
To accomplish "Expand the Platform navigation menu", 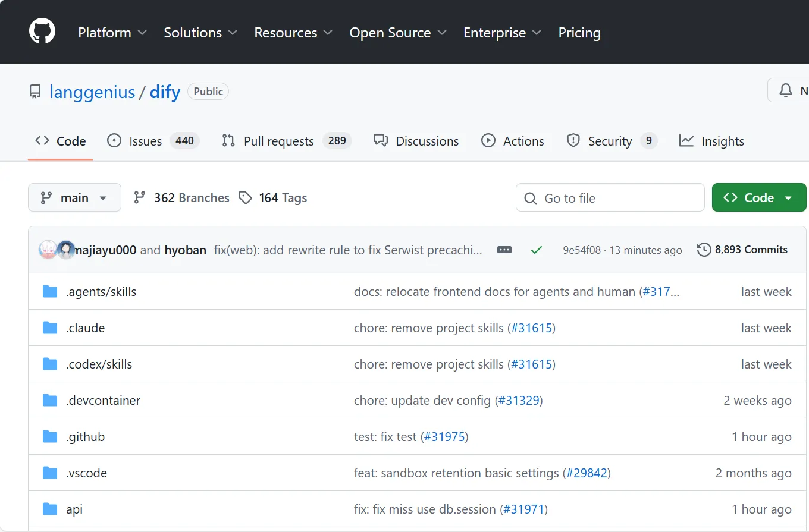I will [x=112, y=33].
